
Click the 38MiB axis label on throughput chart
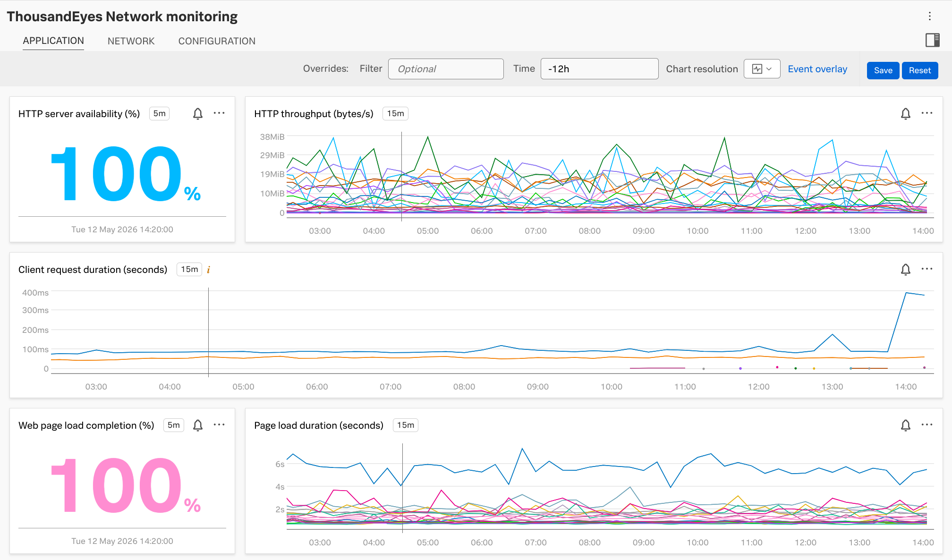[272, 137]
